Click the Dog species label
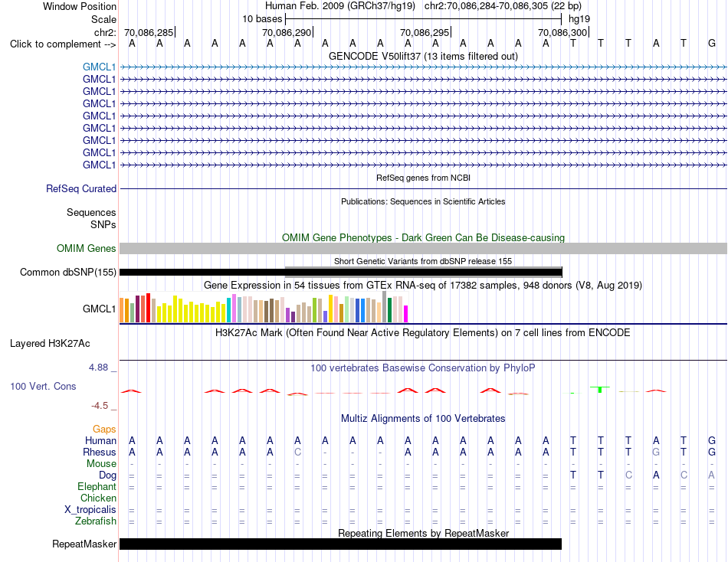Screen dimensions: 728x562 pos(107,475)
